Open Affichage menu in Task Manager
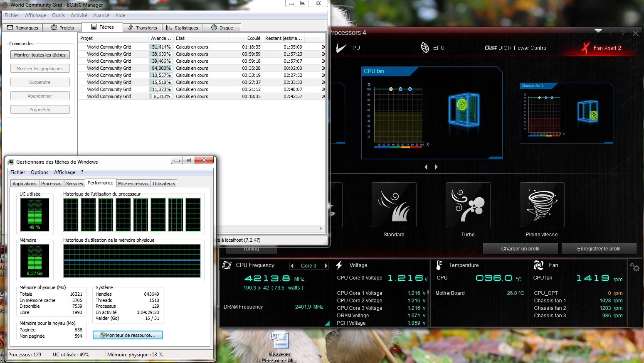 point(65,172)
